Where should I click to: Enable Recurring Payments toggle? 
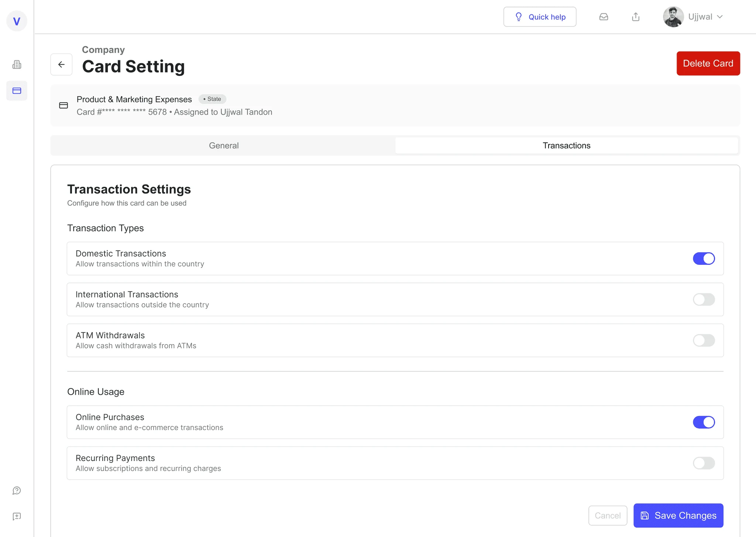click(x=704, y=463)
